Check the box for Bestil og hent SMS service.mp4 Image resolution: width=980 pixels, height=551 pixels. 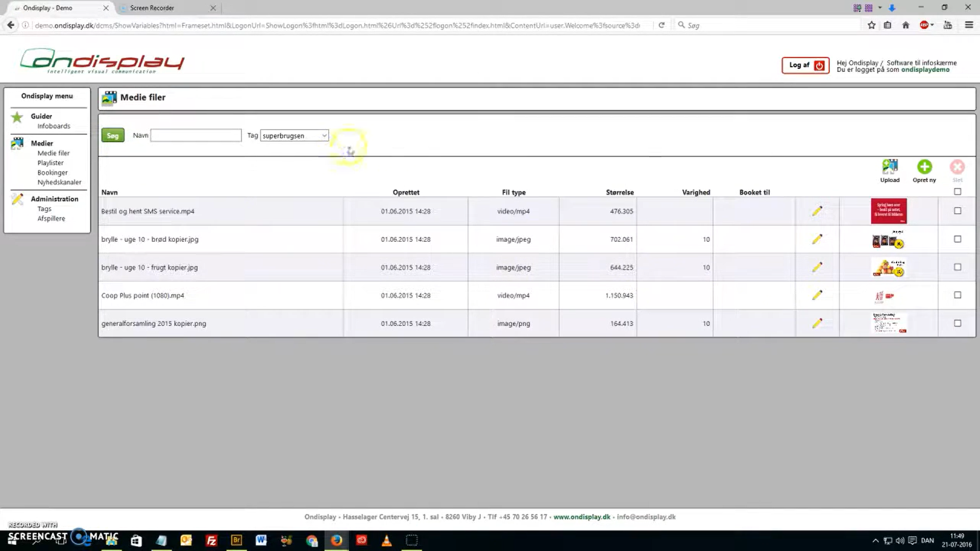coord(958,211)
